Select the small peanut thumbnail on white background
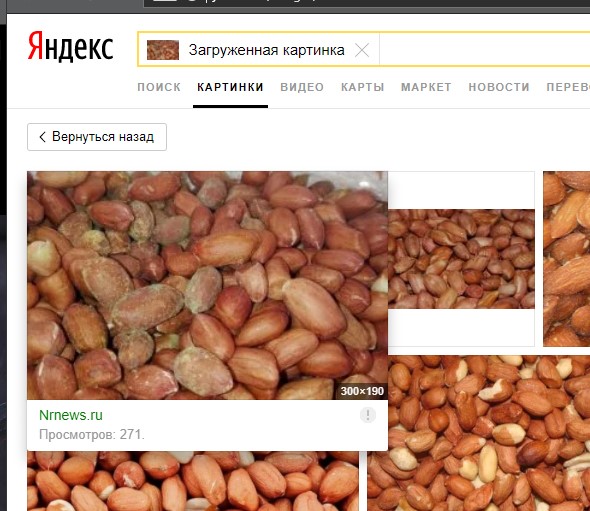Image resolution: width=590 pixels, height=511 pixels. (461, 259)
